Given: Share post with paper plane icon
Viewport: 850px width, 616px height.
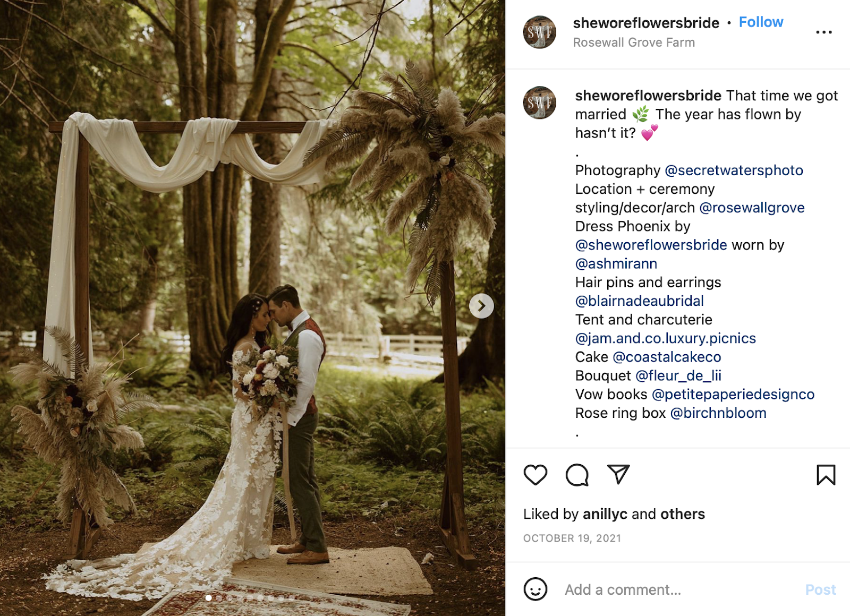Looking at the screenshot, I should [x=618, y=474].
